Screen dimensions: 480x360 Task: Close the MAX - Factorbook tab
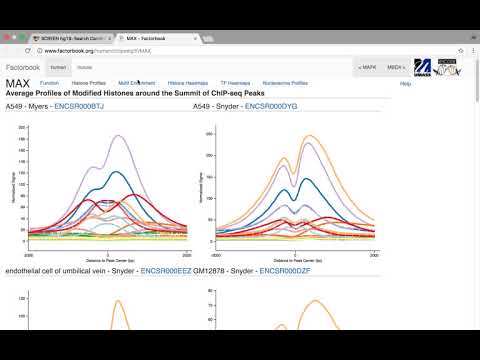(x=195, y=38)
